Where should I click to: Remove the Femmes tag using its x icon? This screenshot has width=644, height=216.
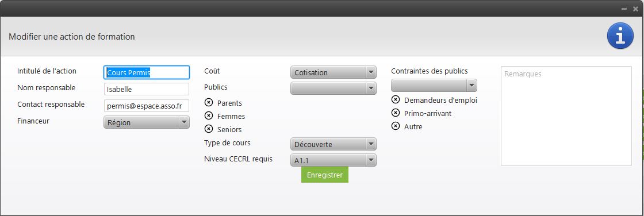click(x=209, y=116)
